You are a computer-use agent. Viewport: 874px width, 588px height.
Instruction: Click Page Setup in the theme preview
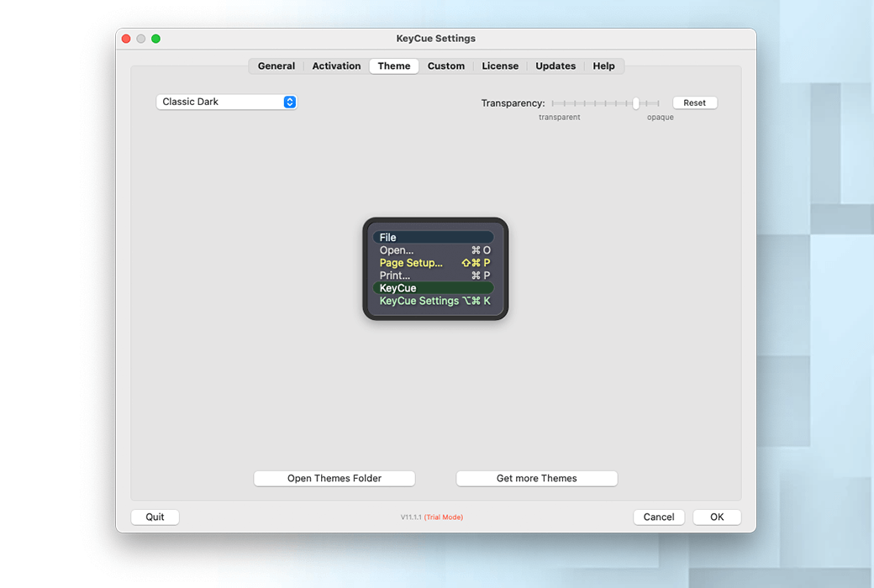[x=411, y=262]
